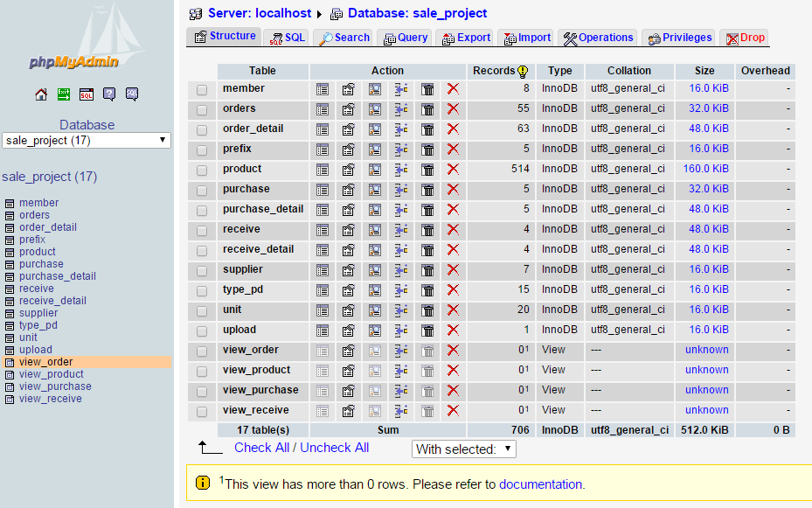The height and width of the screenshot is (508, 812).
Task: Drop red X icon for unit table
Action: click(x=453, y=310)
